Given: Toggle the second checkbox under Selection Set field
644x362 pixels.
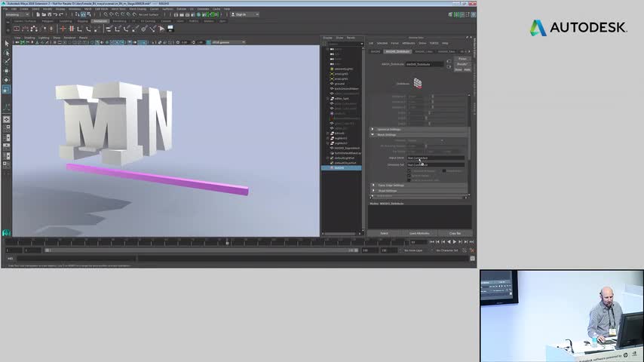Looking at the screenshot, I should click(x=409, y=176).
